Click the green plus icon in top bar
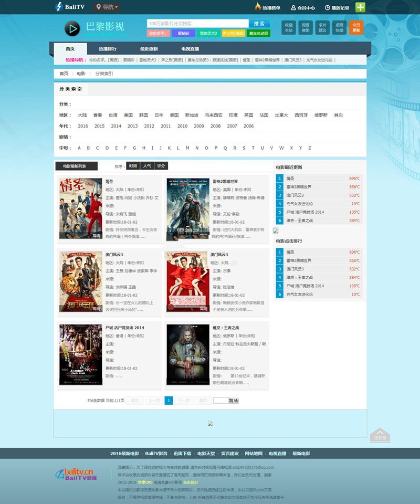420x504 pixels. pyautogui.click(x=361, y=7)
